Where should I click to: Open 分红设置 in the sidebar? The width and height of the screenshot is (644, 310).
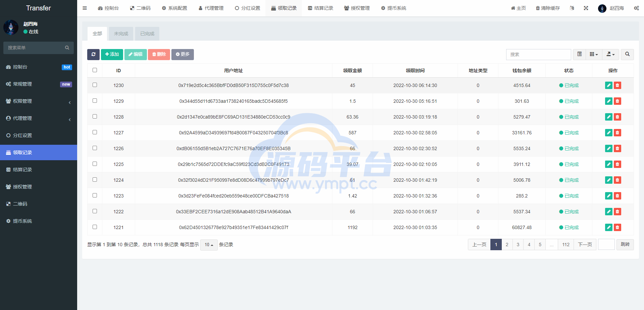[x=39, y=135]
